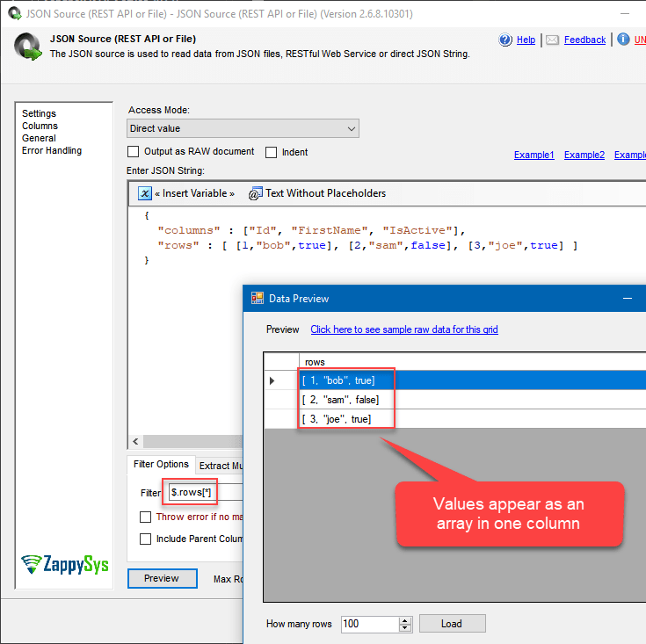Image resolution: width=646 pixels, height=644 pixels.
Task: Check Throw error if no match
Action: click(x=145, y=517)
